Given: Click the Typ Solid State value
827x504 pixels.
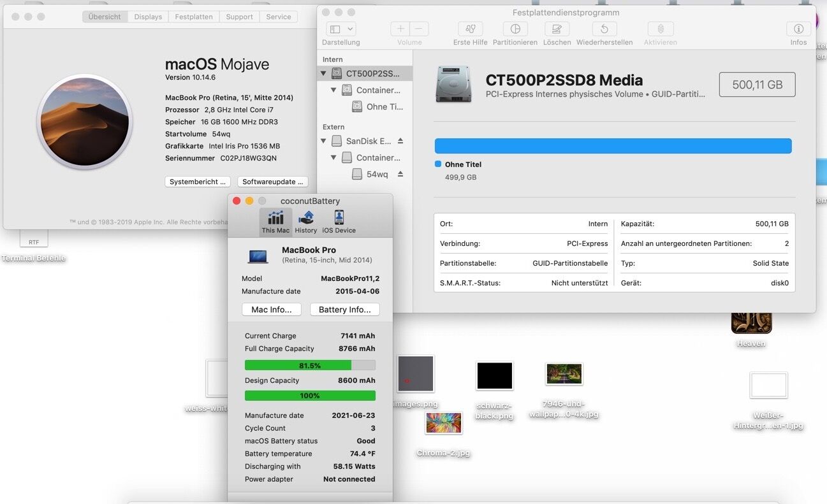Looking at the screenshot, I should click(x=771, y=263).
